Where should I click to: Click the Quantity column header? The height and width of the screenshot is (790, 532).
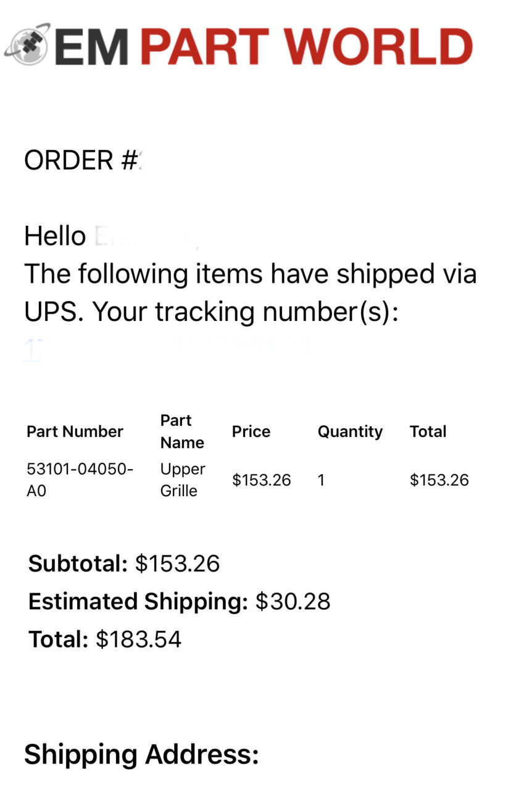point(350,431)
